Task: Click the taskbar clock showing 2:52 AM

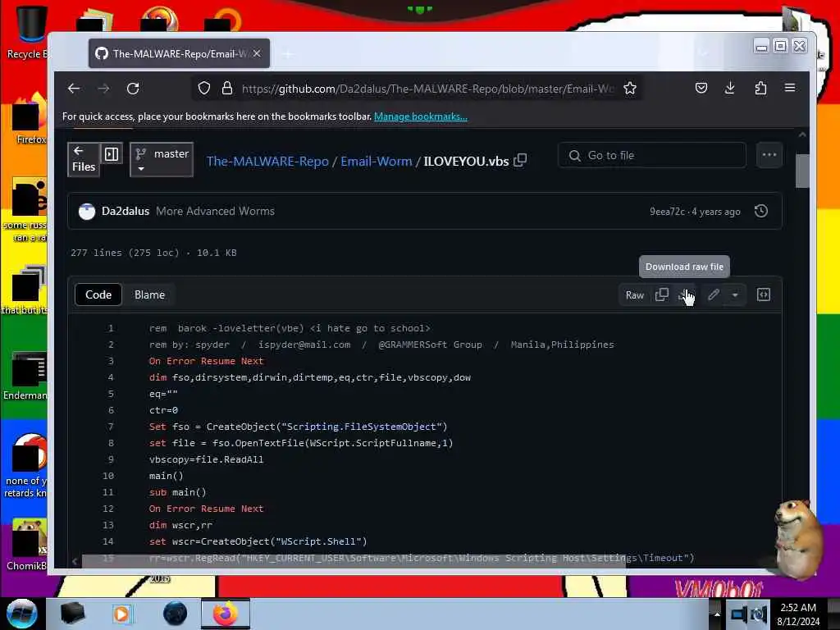Action: pos(798,614)
